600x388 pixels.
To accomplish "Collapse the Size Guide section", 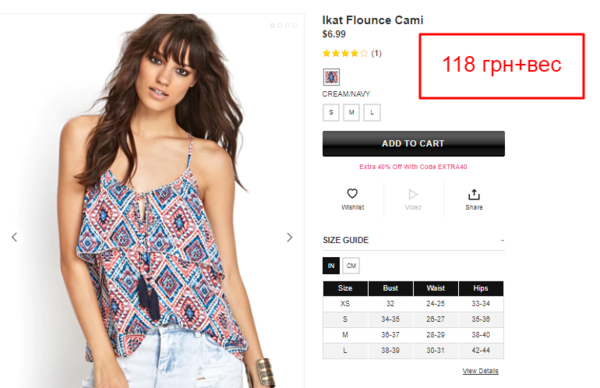I will [x=502, y=240].
